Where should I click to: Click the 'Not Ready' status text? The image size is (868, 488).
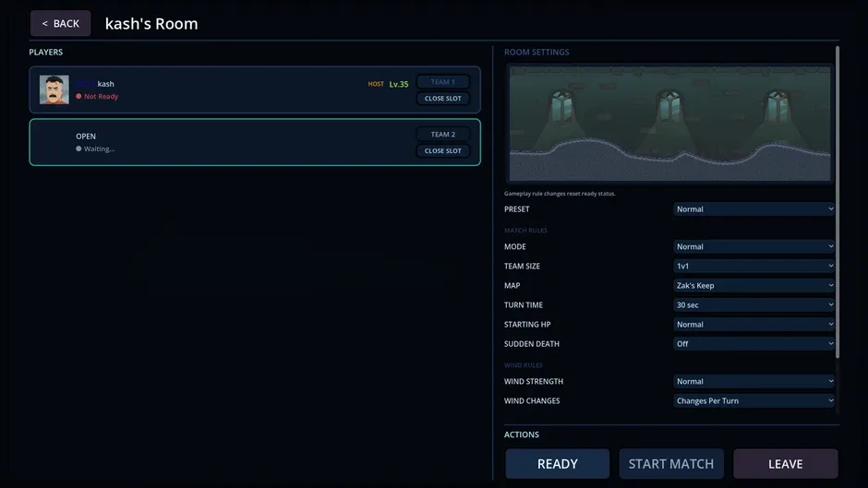tap(101, 96)
